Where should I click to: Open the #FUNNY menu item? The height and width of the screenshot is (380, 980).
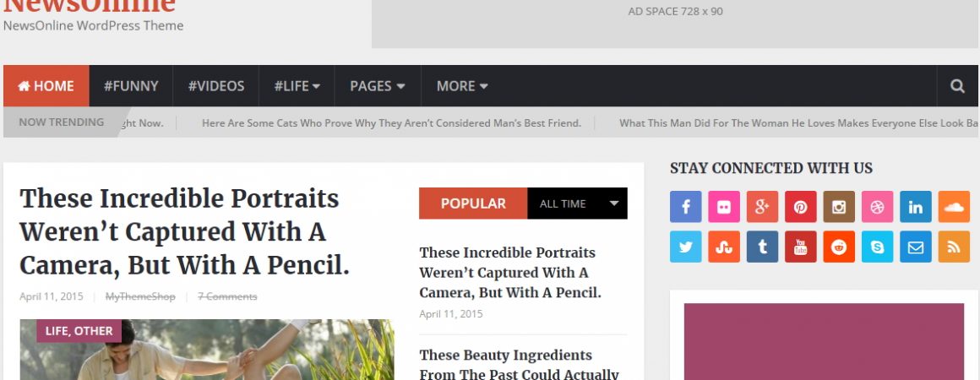point(131,86)
